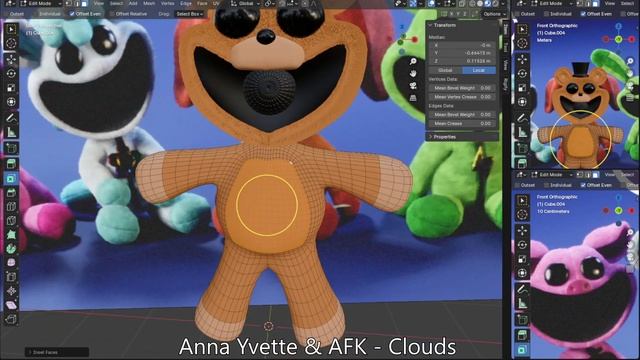The height and width of the screenshot is (360, 640).
Task: Open the Options dropdown in main viewport
Action: 494,14
